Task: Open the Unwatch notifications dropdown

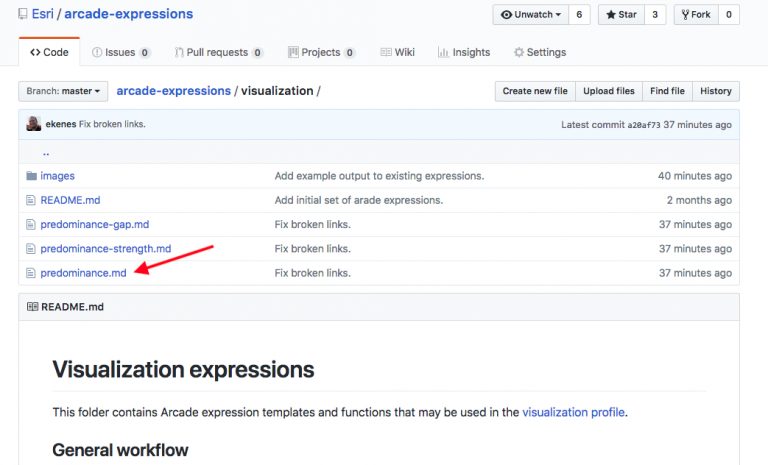Action: [x=531, y=15]
